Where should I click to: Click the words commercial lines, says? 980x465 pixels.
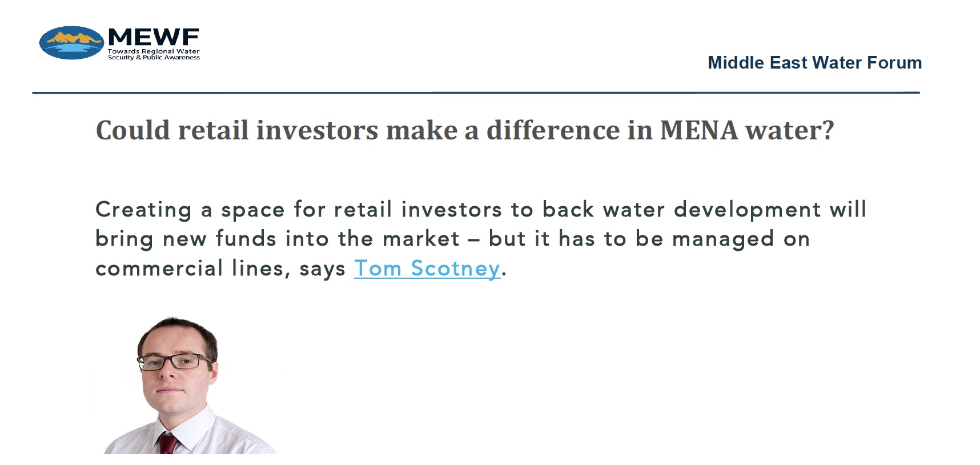click(x=220, y=268)
